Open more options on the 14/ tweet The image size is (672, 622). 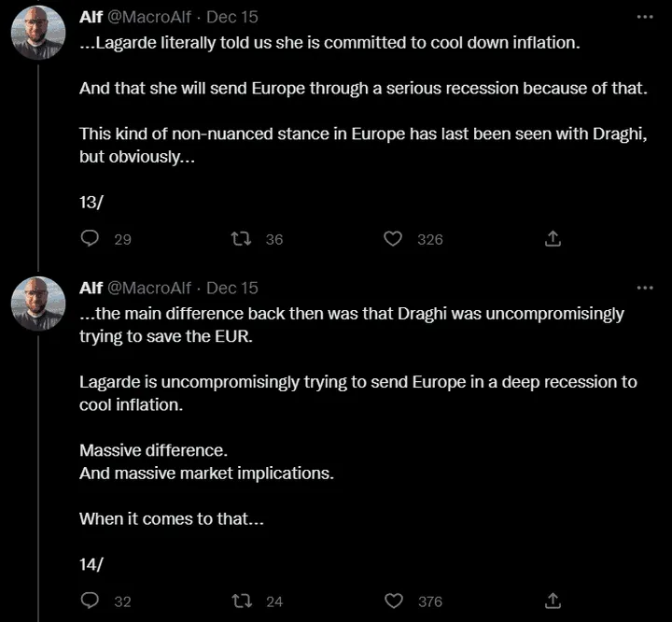[x=644, y=288]
